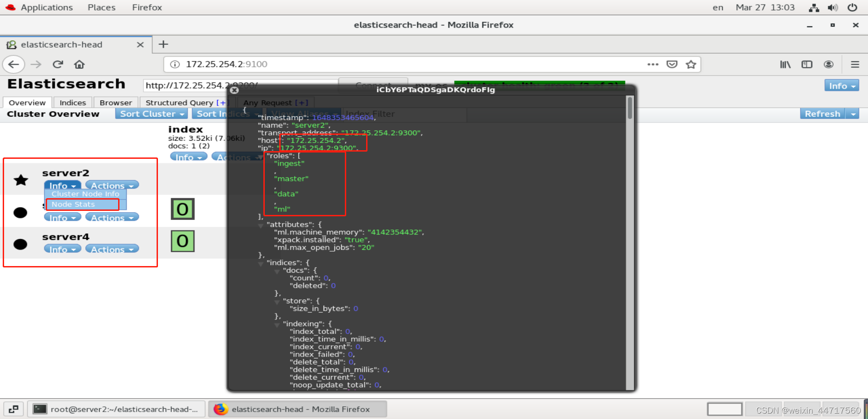Click the Elasticsearch URL connection field
This screenshot has height=419, width=868.
click(x=240, y=86)
